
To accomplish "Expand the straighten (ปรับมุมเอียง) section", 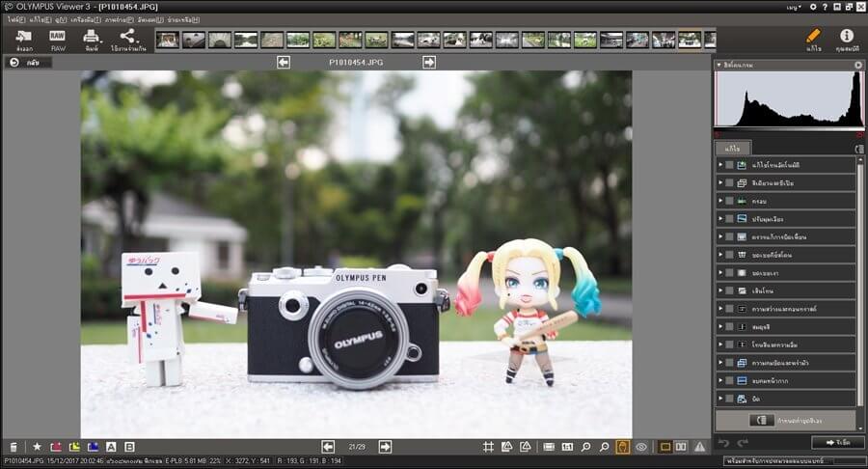I will tap(720, 219).
